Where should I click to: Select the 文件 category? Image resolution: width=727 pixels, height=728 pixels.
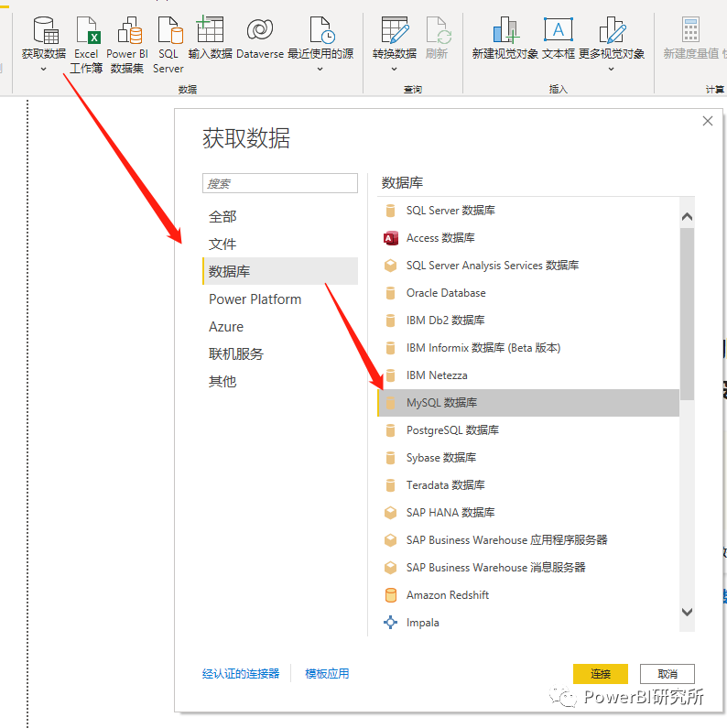(280, 244)
